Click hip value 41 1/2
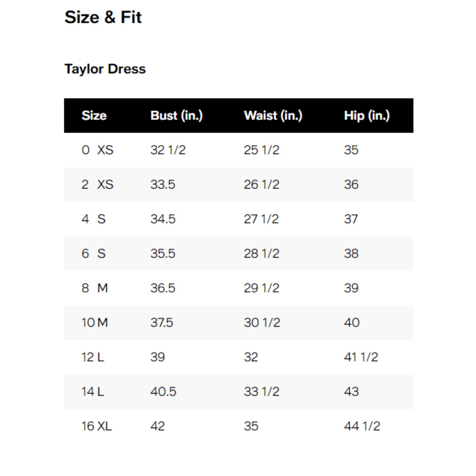Screen dimensions: 476x476 [361, 357]
